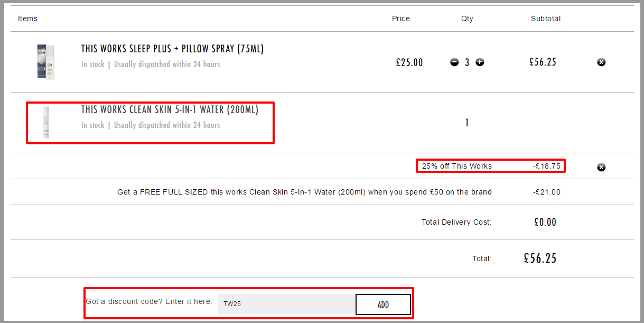
Task: Click the Items column header
Action: click(x=28, y=19)
